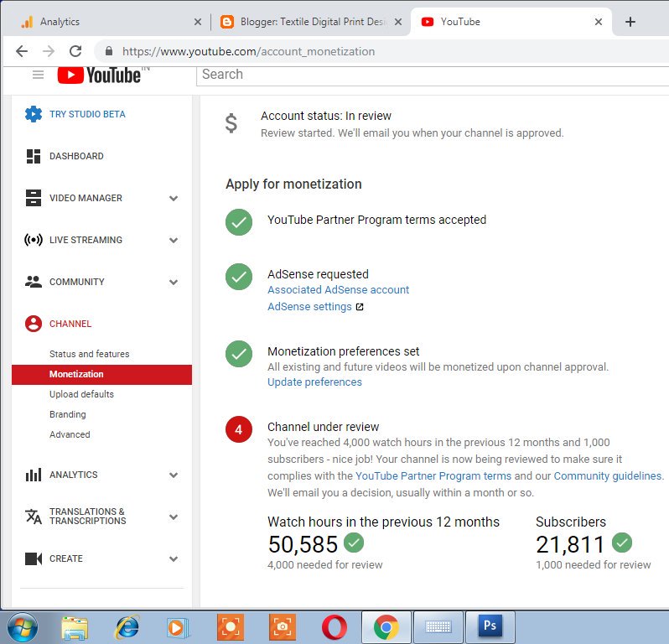This screenshot has height=644, width=669.
Task: Click the Live Streaming broadcast icon
Action: click(34, 240)
